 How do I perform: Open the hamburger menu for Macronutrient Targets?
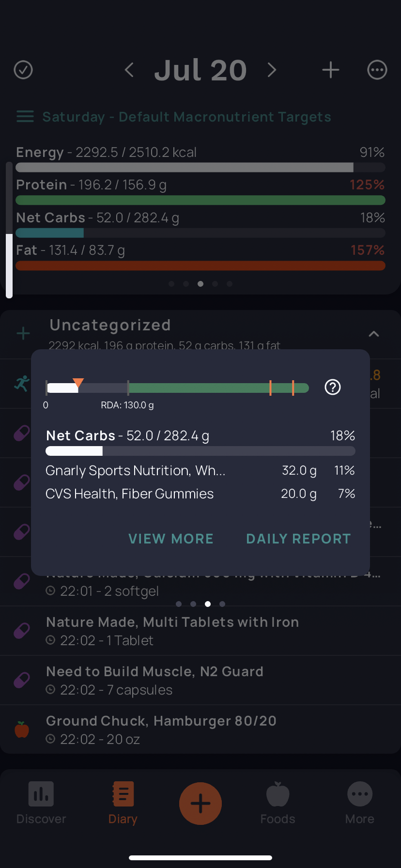point(25,117)
